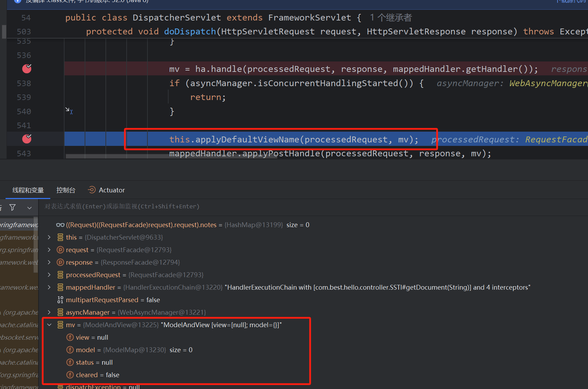Select the '{WebAsyncManager@13221}' value
Viewport: 588px width, 389px height.
pyautogui.click(x=162, y=312)
